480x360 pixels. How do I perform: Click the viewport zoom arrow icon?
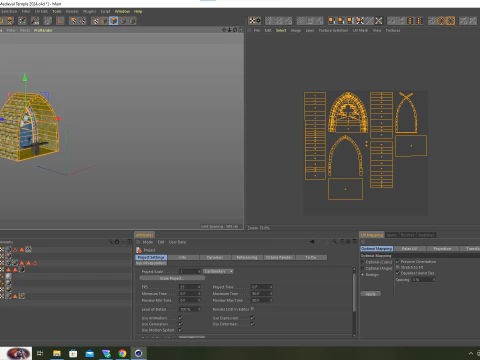click(x=229, y=30)
